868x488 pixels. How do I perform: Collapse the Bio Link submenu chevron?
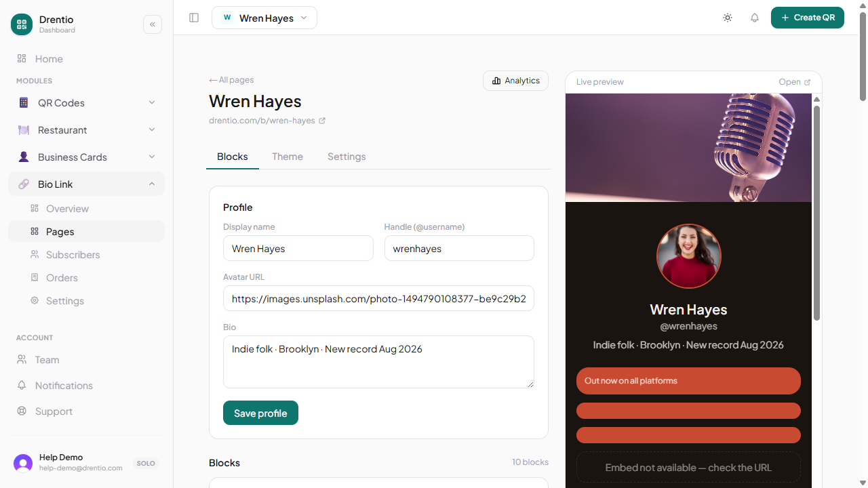click(152, 184)
